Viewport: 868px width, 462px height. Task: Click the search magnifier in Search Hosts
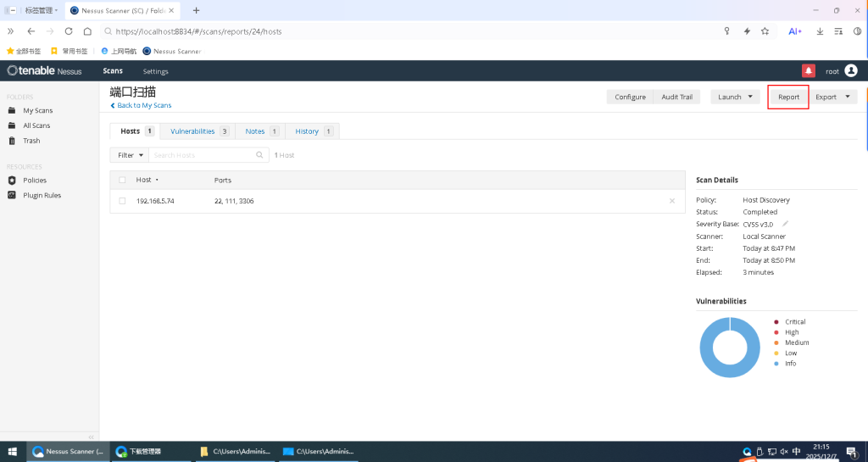pyautogui.click(x=260, y=155)
